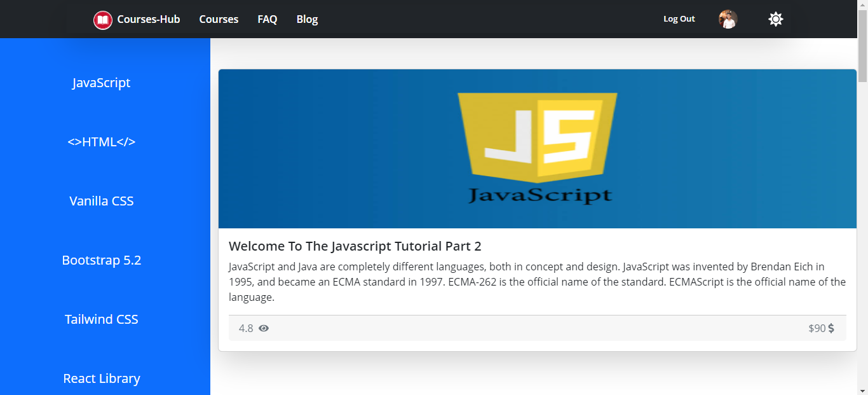Click the eye icon beside the 4.8 rating
The width and height of the screenshot is (868, 395).
click(264, 328)
